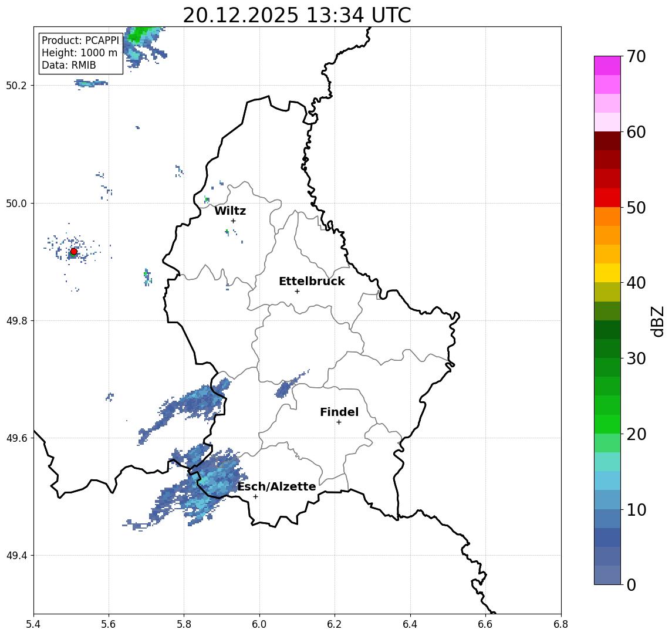Screen dimensions: 672x636
Task: Pick the yellow colorbar swatch just above 40
Action: click(x=607, y=273)
